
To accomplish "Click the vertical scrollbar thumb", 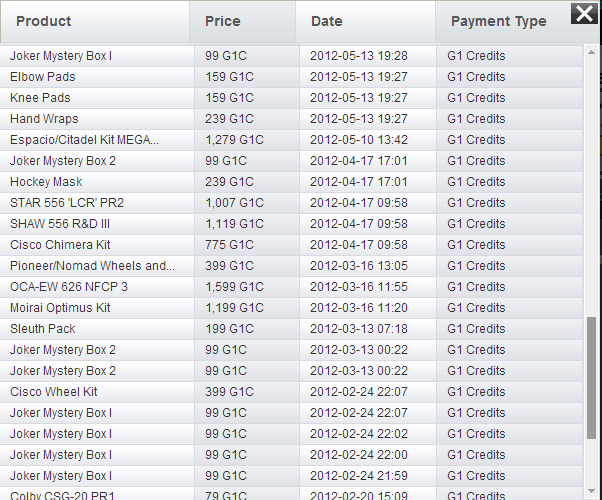I will click(592, 378).
